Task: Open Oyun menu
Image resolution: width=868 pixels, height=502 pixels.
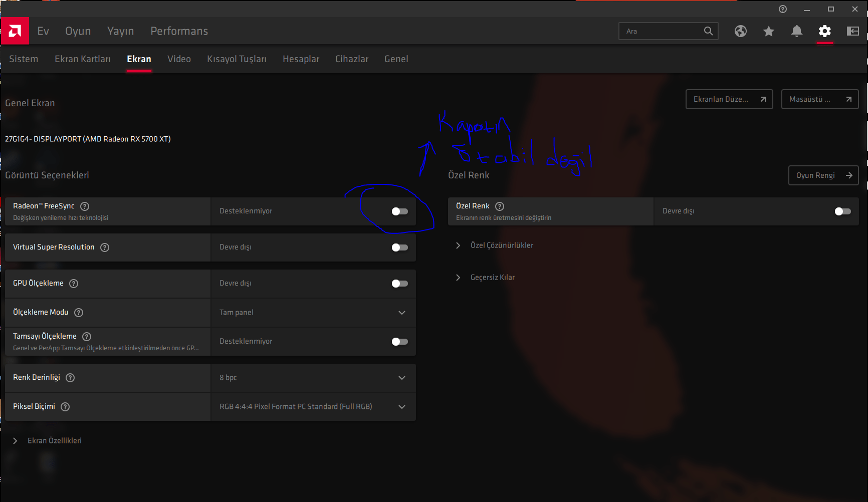Action: click(x=78, y=31)
